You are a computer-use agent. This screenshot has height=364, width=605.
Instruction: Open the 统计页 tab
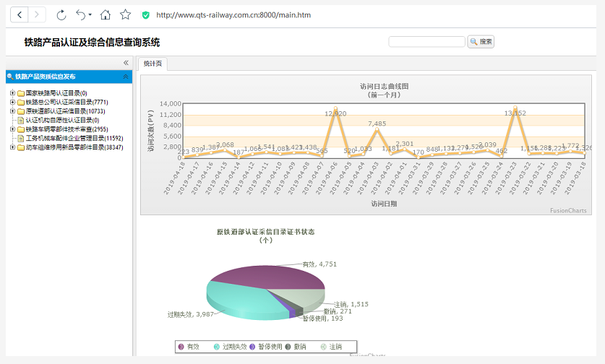(153, 64)
